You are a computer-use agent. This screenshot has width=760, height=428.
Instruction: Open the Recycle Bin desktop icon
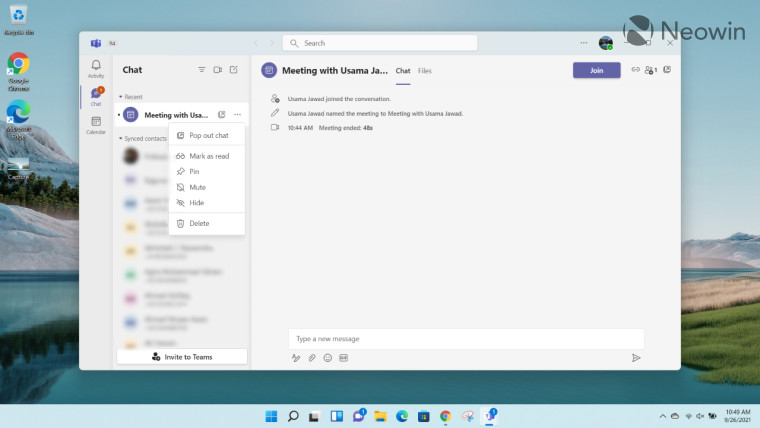click(x=18, y=20)
